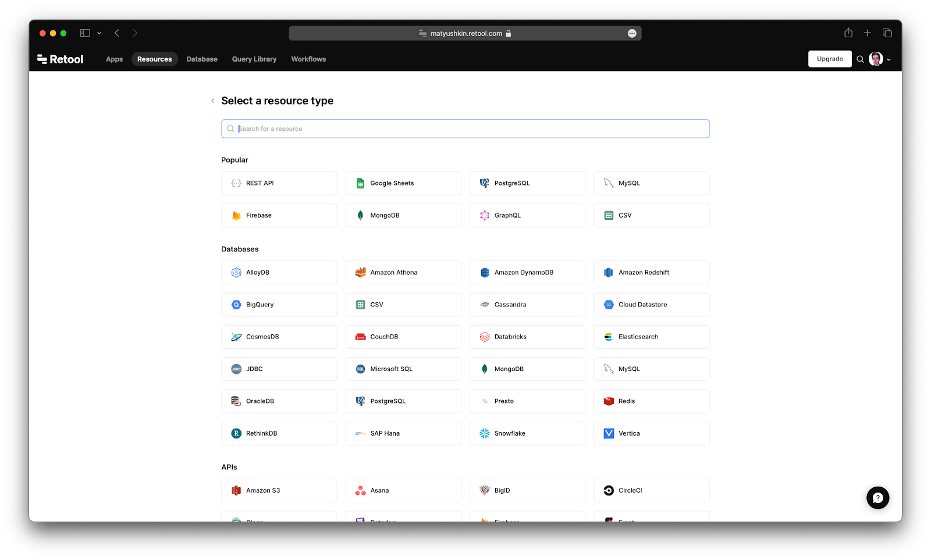
Task: Select the Resources tab
Action: coord(155,59)
